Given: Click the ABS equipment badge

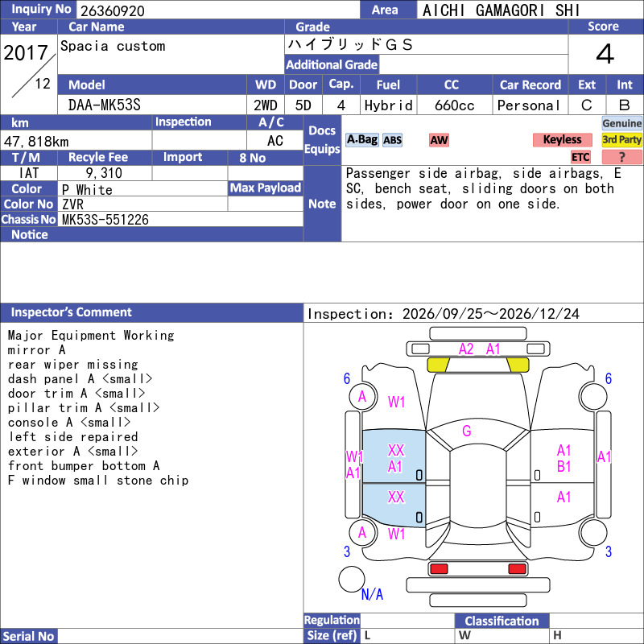Looking at the screenshot, I should (x=392, y=140).
